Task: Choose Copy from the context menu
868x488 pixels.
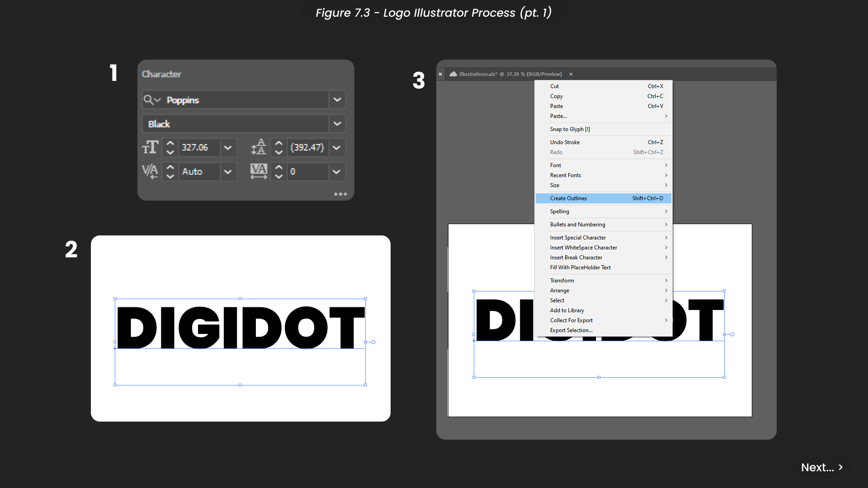Action: 604,96
